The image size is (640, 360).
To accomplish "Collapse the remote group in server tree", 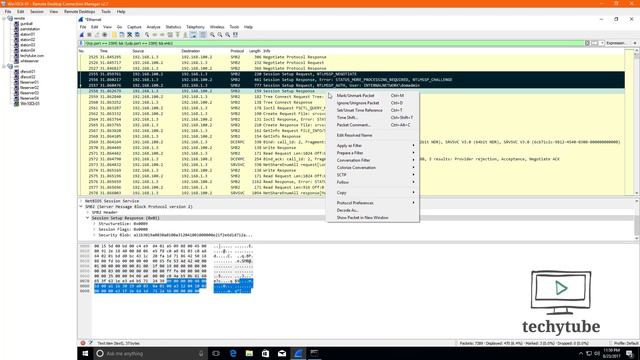I will coord(4,18).
